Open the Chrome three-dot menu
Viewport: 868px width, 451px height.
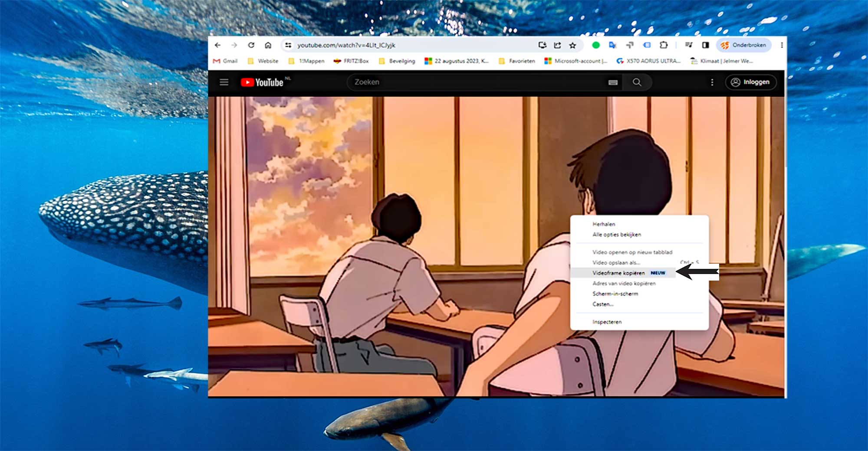[x=782, y=45]
